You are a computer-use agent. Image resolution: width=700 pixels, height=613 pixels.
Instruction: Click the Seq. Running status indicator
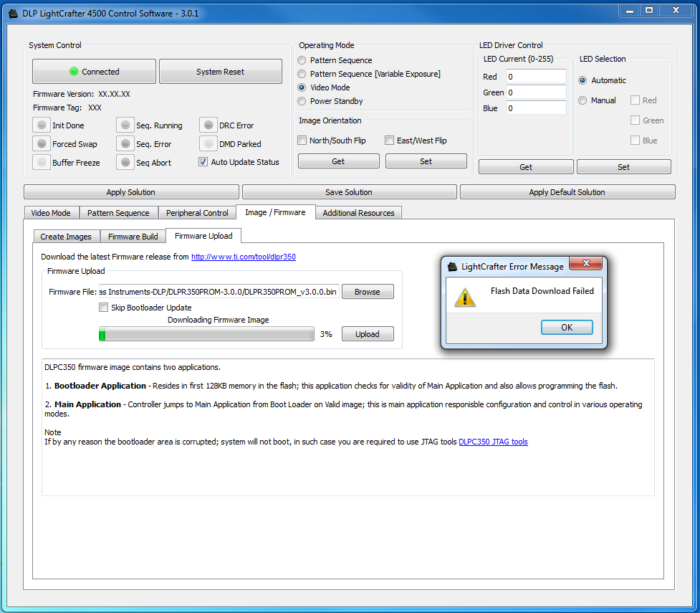(x=125, y=125)
